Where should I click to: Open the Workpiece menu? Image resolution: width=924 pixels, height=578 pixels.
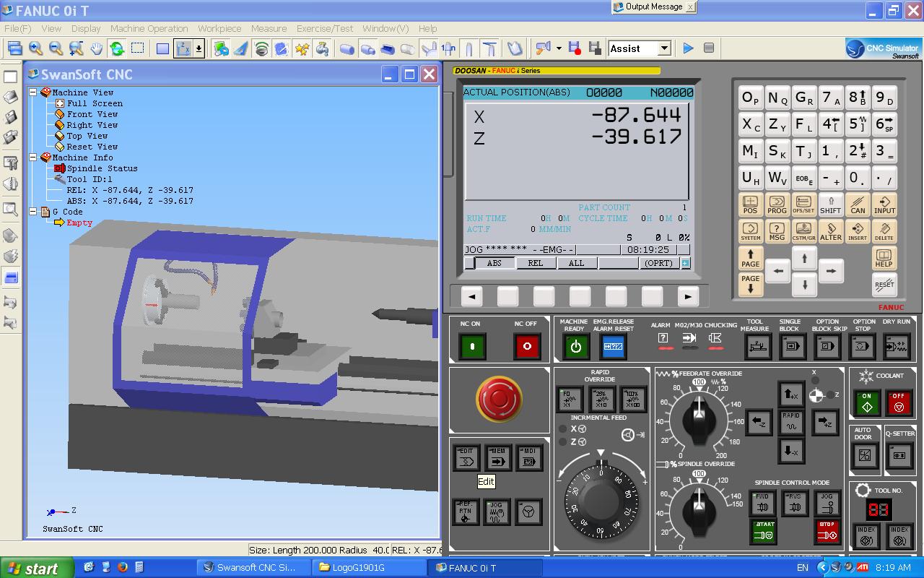pyautogui.click(x=219, y=28)
